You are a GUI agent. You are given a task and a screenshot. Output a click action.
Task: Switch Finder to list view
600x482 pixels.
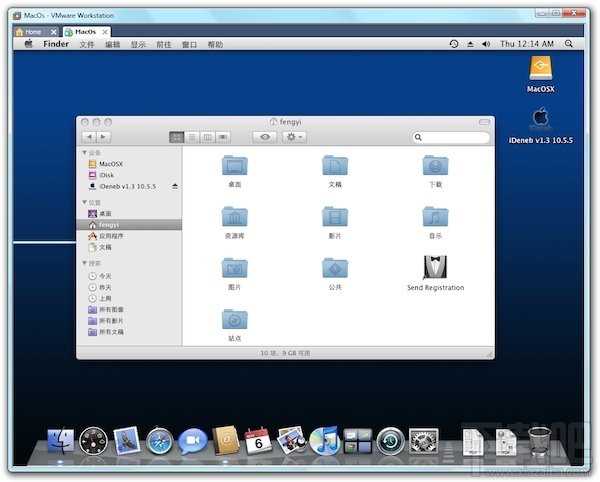(192, 137)
